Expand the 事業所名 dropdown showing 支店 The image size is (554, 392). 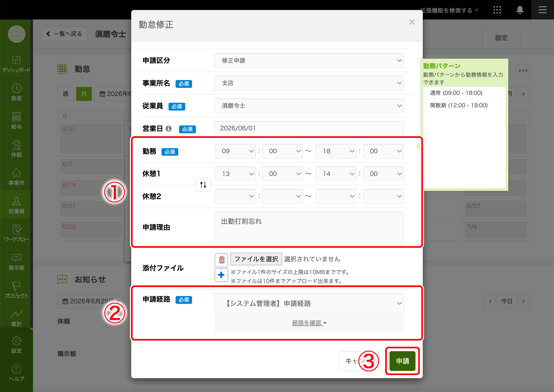point(309,83)
